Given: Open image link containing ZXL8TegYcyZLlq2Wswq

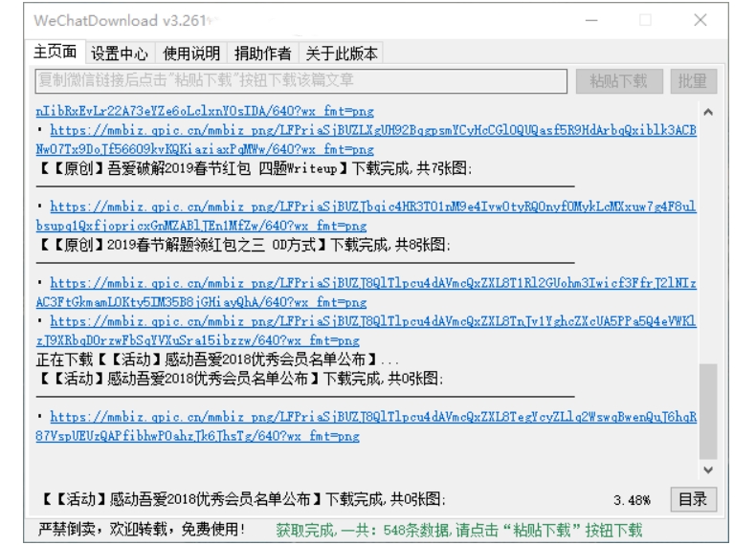Looking at the screenshot, I should [x=367, y=426].
